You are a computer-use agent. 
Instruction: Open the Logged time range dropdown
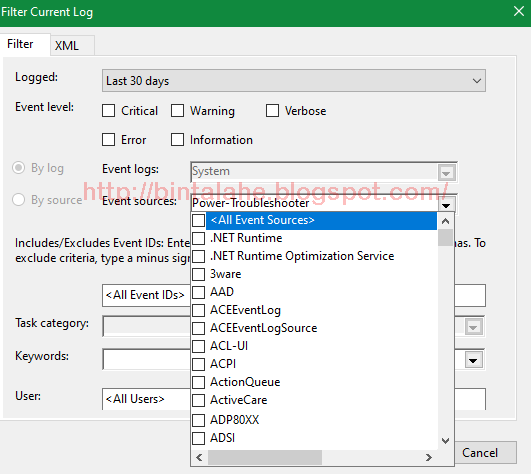294,81
